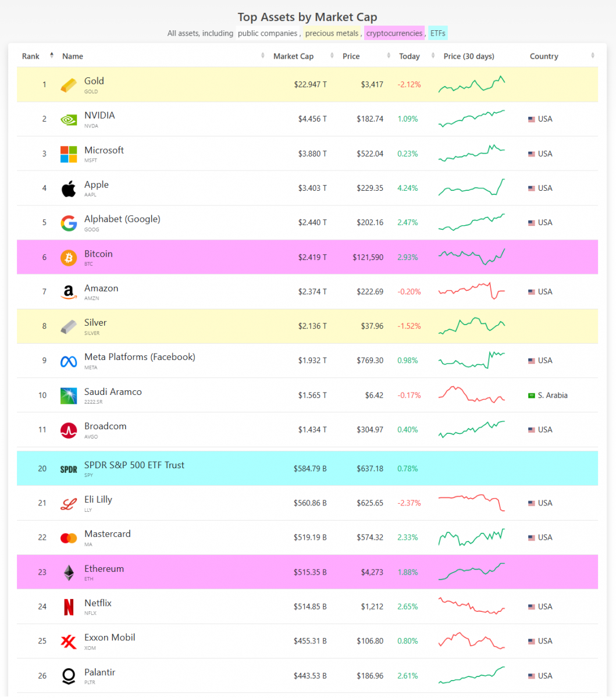Click the Netflix logo icon

tap(69, 607)
